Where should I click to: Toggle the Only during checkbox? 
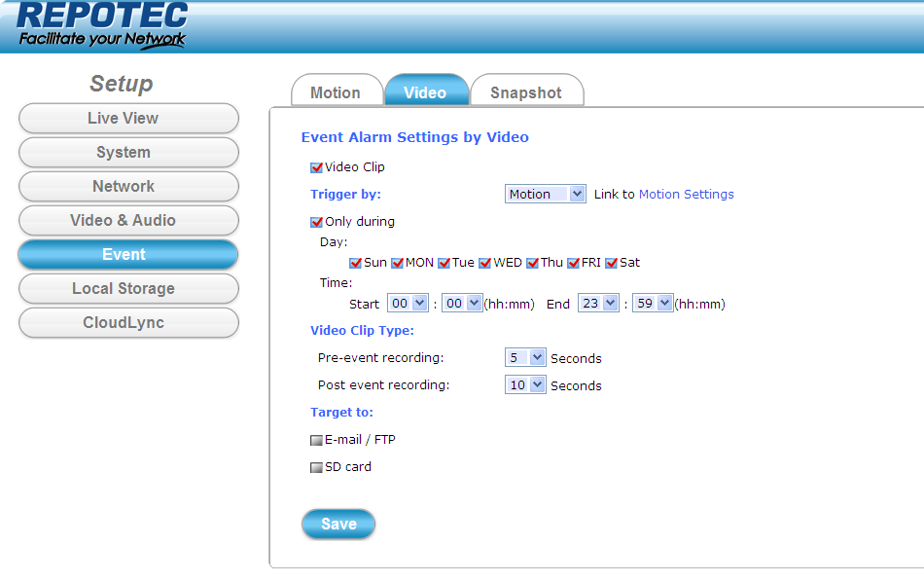pyautogui.click(x=316, y=222)
